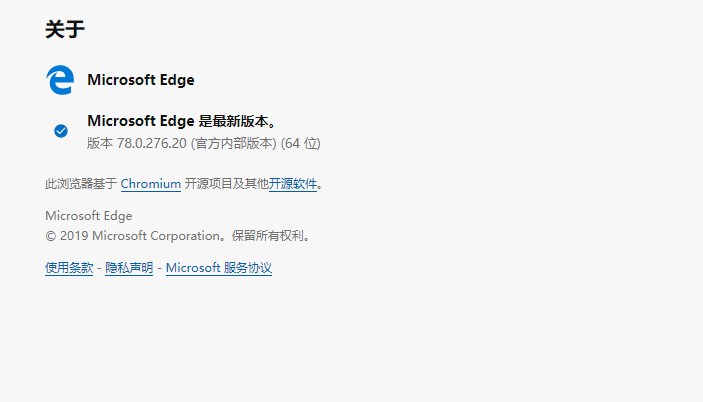Click the blue Microsoft Edge logo icon
The width and height of the screenshot is (703, 402).
(x=60, y=80)
